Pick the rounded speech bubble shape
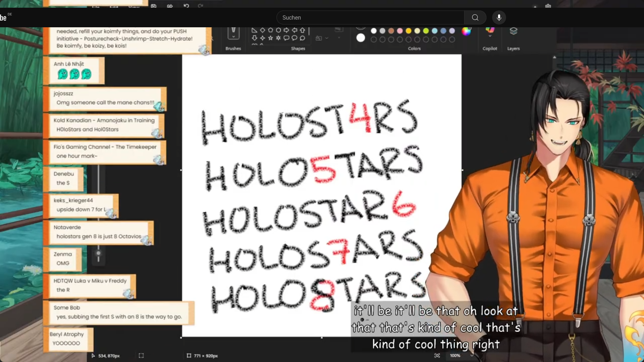 pyautogui.click(x=286, y=38)
